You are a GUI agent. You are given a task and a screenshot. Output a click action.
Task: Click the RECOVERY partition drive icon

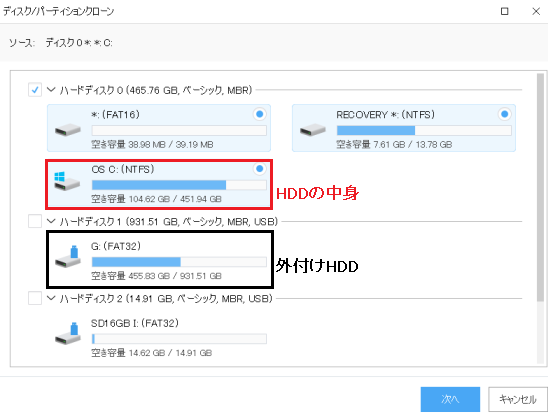click(313, 130)
